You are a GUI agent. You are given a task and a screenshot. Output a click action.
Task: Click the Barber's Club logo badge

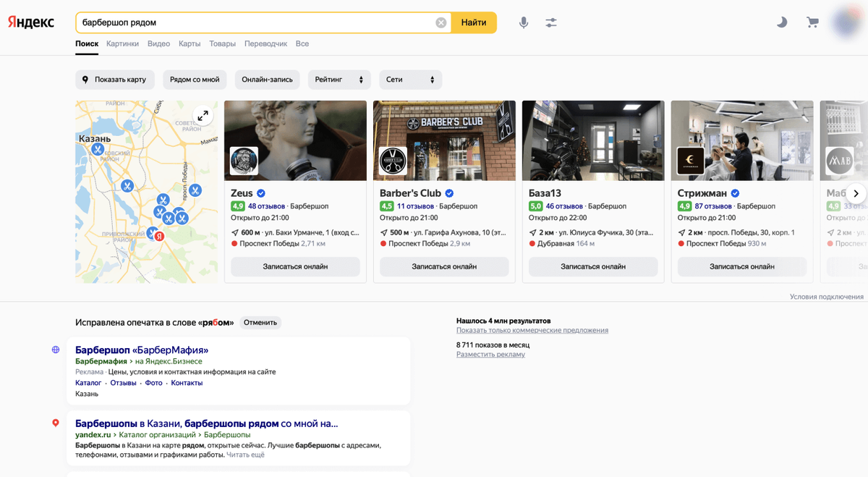click(393, 161)
